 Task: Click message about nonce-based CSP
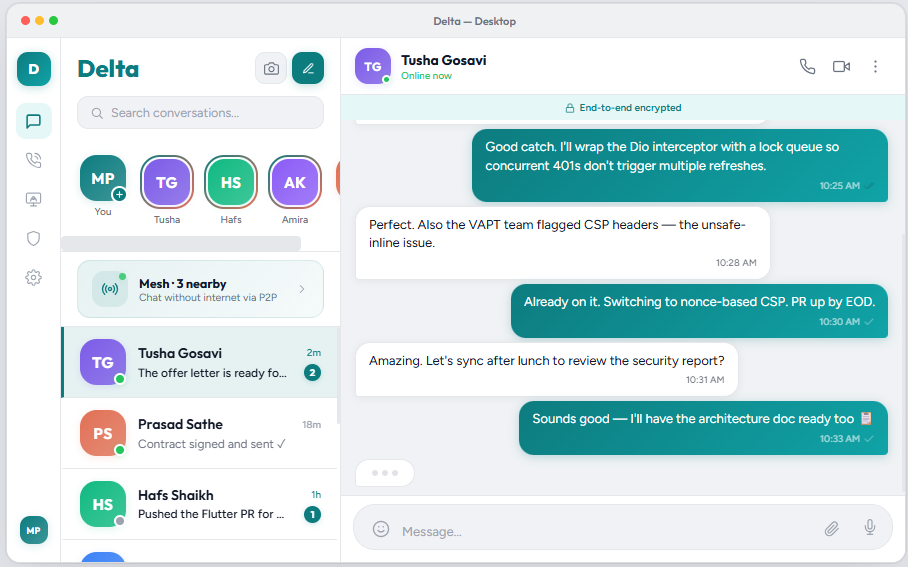tap(700, 311)
